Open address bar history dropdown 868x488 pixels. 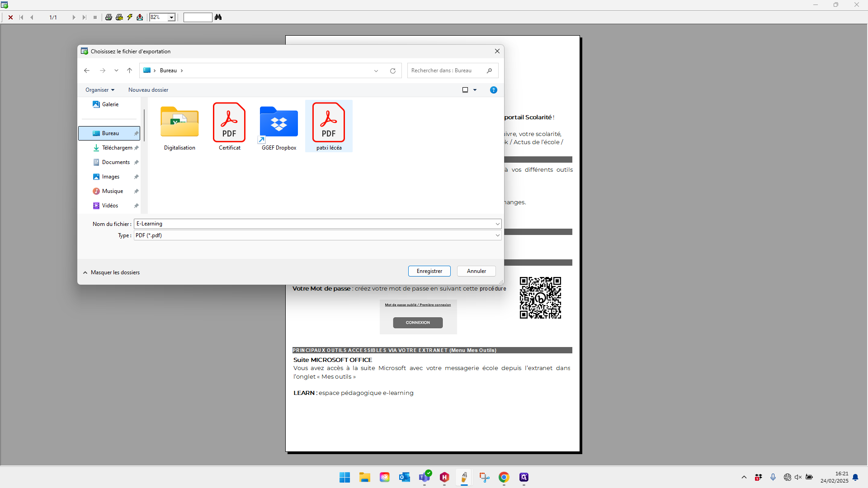(376, 70)
